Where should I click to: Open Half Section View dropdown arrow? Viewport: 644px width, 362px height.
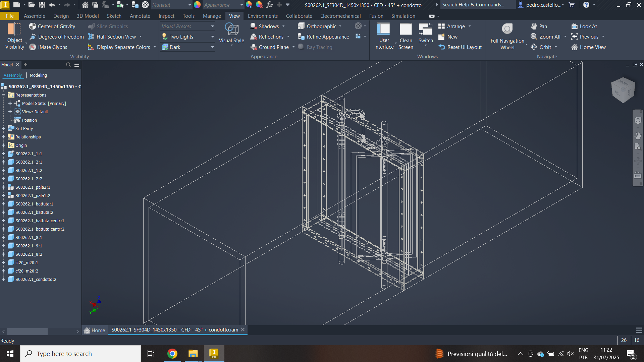(x=141, y=37)
